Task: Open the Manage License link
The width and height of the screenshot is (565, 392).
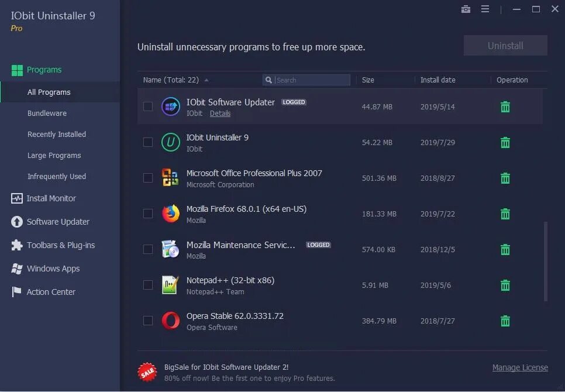Action: (520, 367)
